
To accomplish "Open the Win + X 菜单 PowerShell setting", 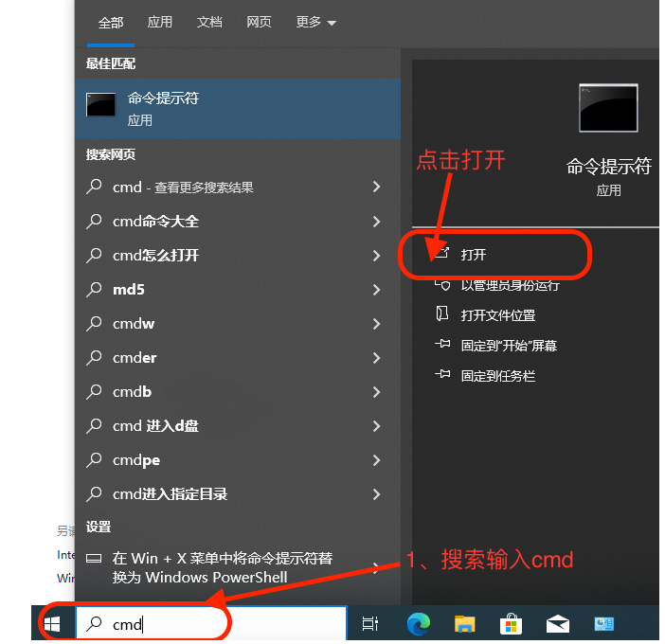I will click(x=238, y=567).
